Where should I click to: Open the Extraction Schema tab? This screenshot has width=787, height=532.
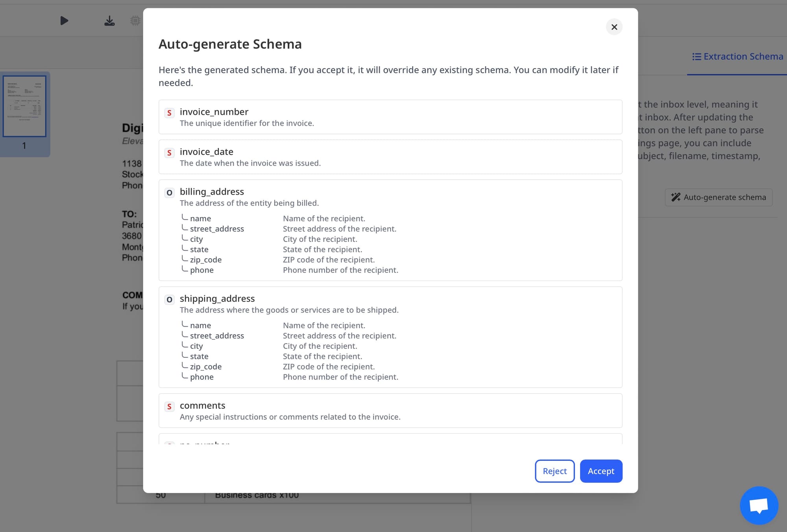[x=738, y=57]
